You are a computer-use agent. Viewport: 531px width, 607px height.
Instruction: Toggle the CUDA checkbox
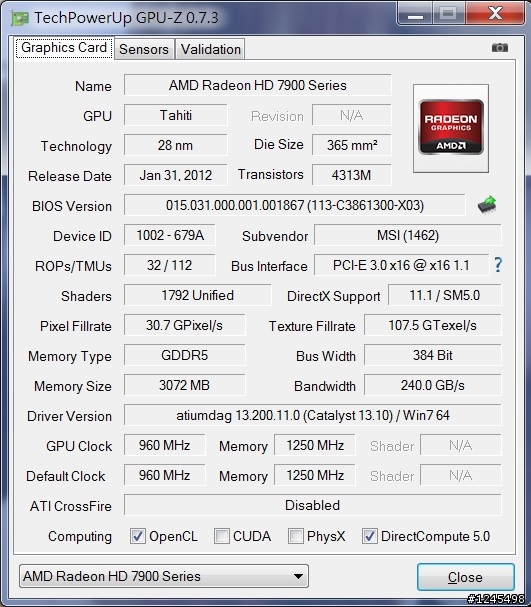(222, 536)
